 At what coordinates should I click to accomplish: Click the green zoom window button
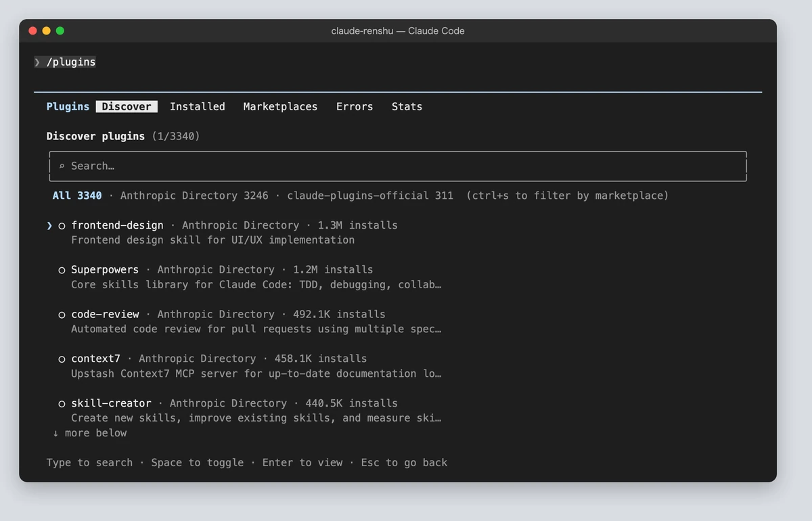click(60, 30)
